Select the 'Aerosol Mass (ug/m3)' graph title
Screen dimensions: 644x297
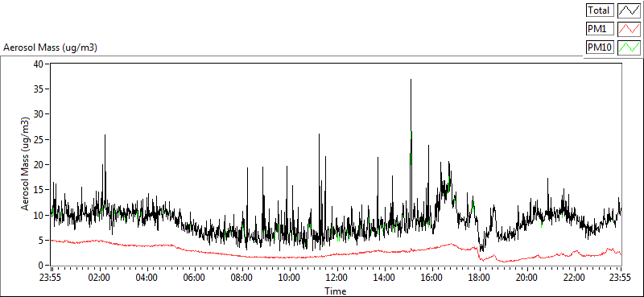50,47
